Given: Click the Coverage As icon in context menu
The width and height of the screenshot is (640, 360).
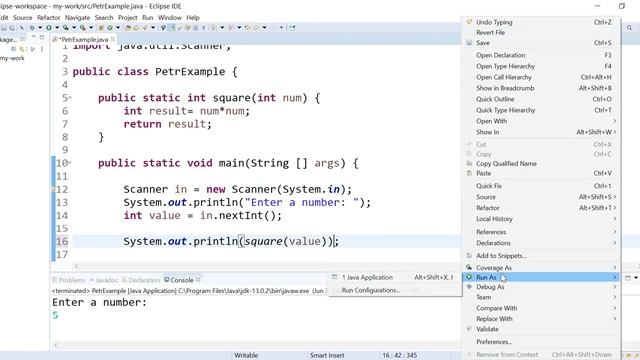Looking at the screenshot, I should pyautogui.click(x=469, y=267).
